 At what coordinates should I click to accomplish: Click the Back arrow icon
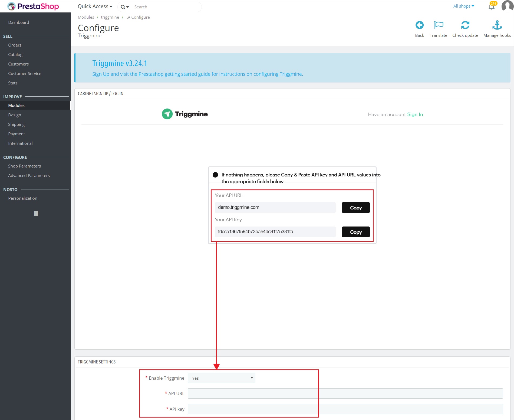(420, 25)
